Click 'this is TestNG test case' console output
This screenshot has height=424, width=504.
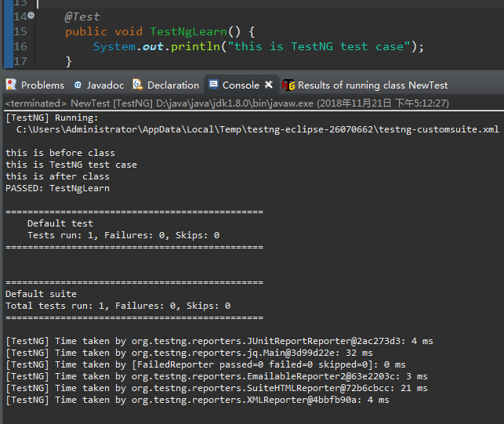tap(71, 165)
